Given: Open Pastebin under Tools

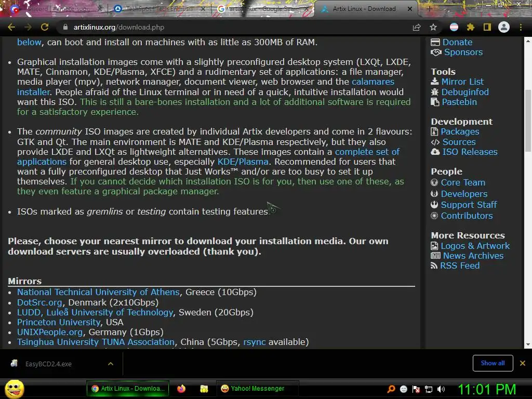Looking at the screenshot, I should [459, 102].
